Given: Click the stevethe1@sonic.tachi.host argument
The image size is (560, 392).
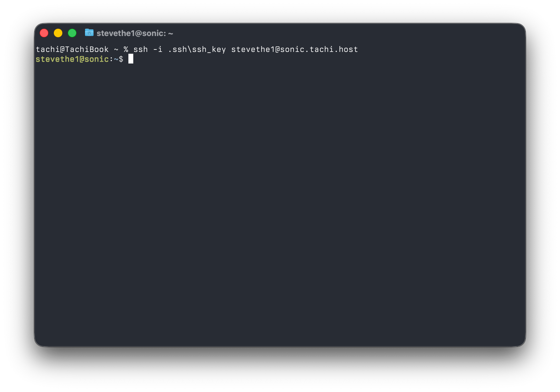Looking at the screenshot, I should coord(294,49).
